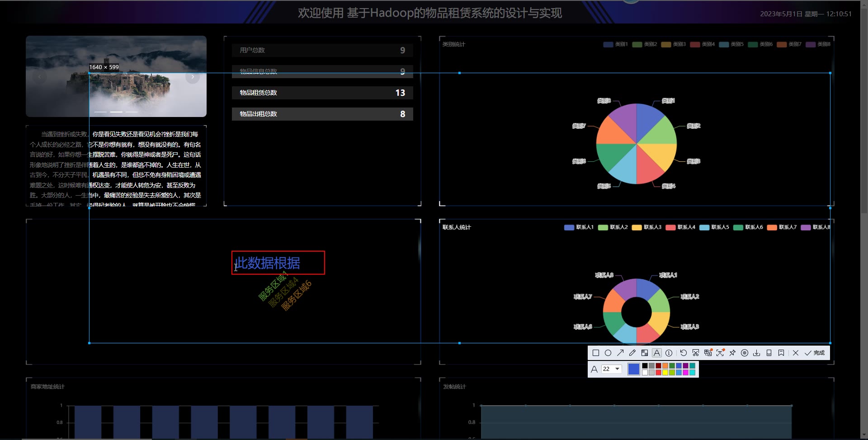Toggle legend item 类别6
This screenshot has width=868, height=440.
coord(760,44)
